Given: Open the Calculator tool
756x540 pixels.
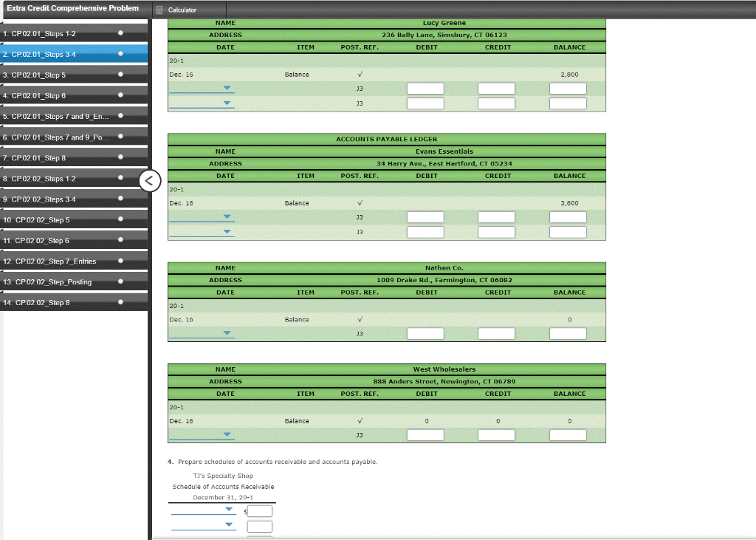Looking at the screenshot, I should [x=176, y=10].
